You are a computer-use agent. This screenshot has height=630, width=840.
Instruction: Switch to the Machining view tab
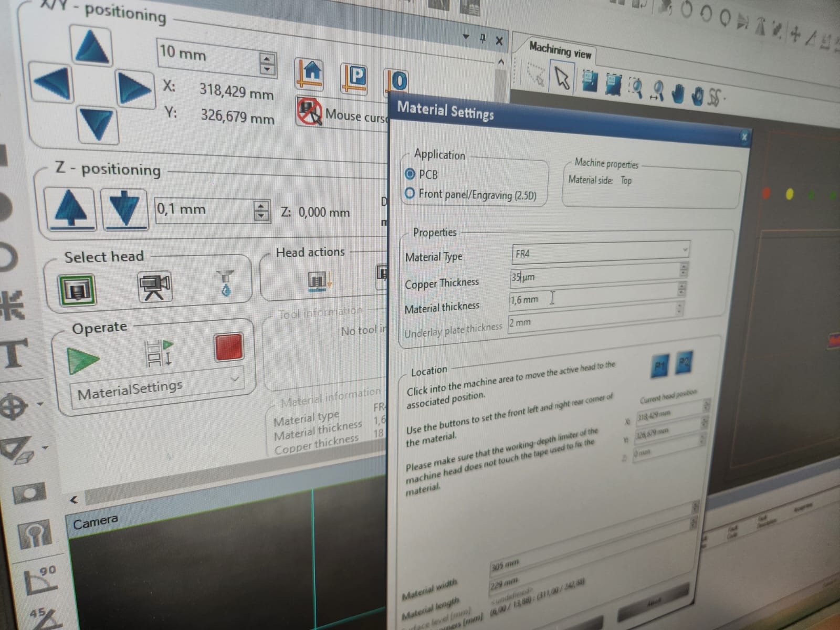click(x=560, y=50)
